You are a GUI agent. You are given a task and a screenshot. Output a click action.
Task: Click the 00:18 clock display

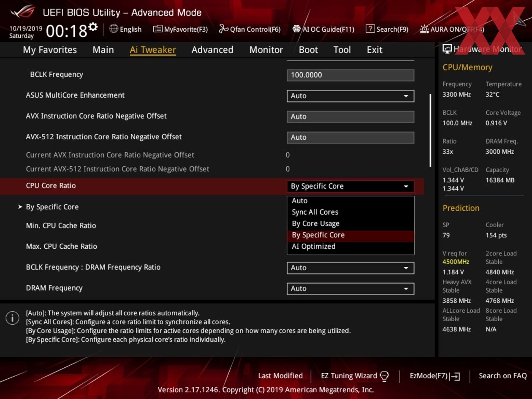point(66,31)
